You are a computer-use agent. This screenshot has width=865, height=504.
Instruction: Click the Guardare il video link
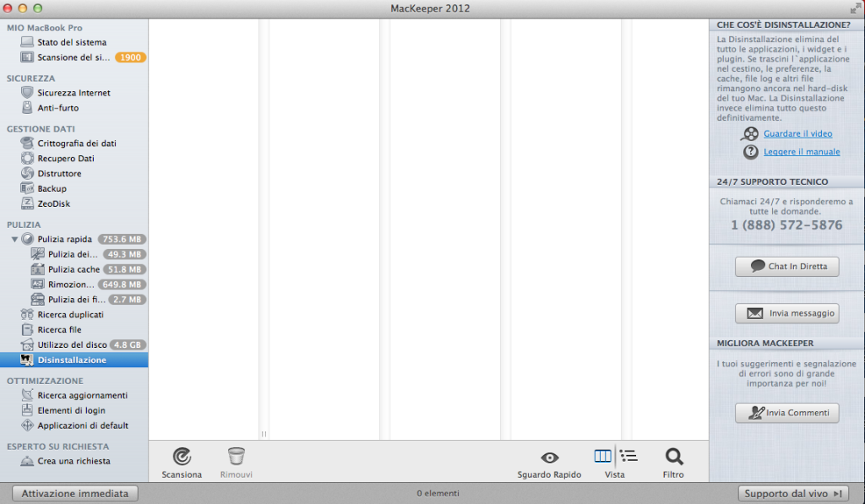tap(797, 133)
